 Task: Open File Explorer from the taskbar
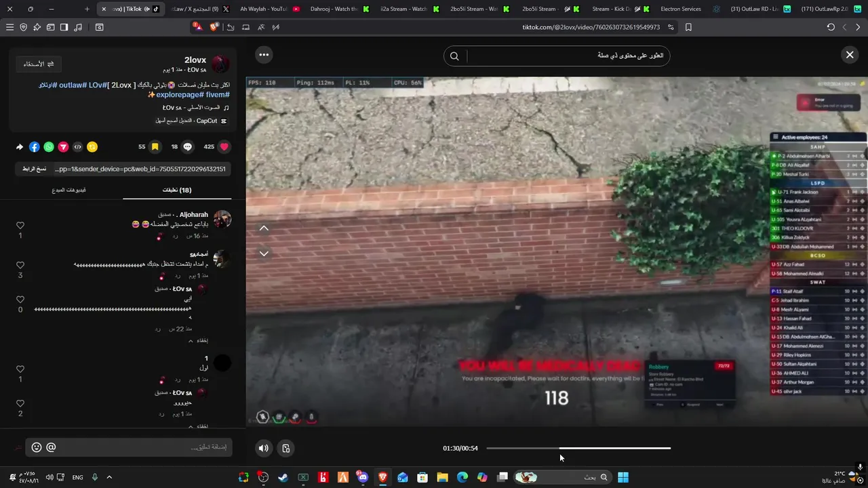[442, 477]
